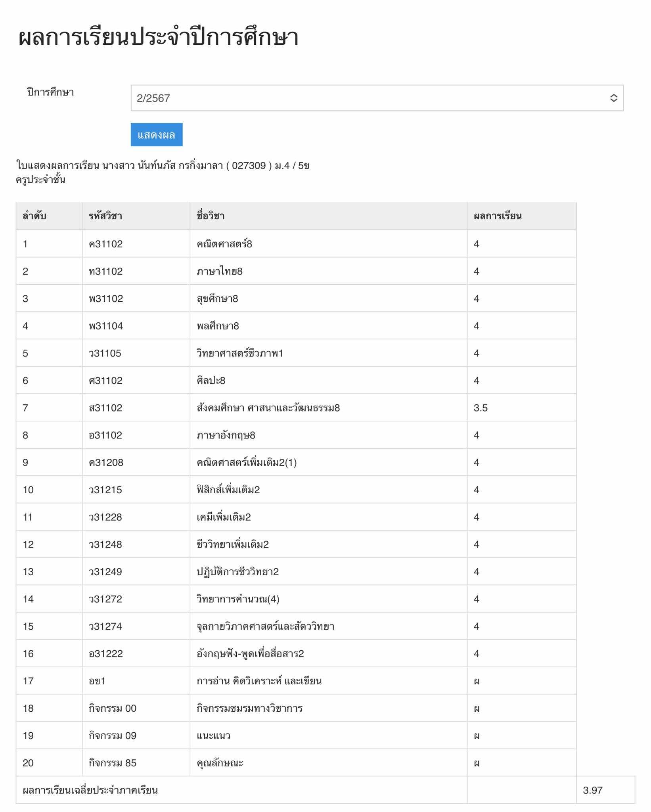Screen dimensions: 651x812
Task: Click the dropdown arrows on year selector
Action: pos(613,98)
